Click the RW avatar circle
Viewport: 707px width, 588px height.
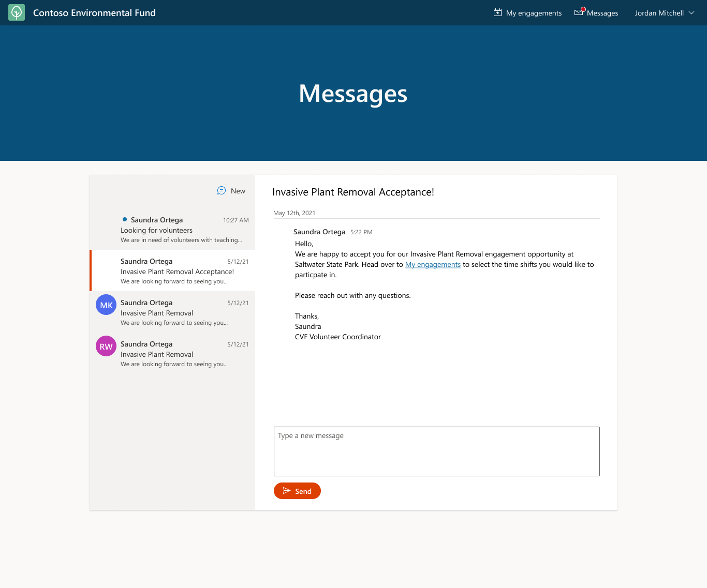coord(106,346)
